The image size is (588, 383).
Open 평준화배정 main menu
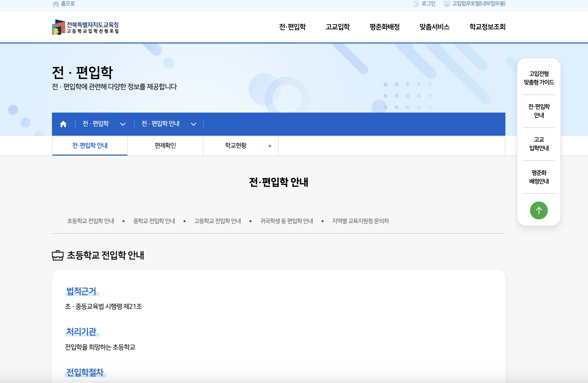384,27
